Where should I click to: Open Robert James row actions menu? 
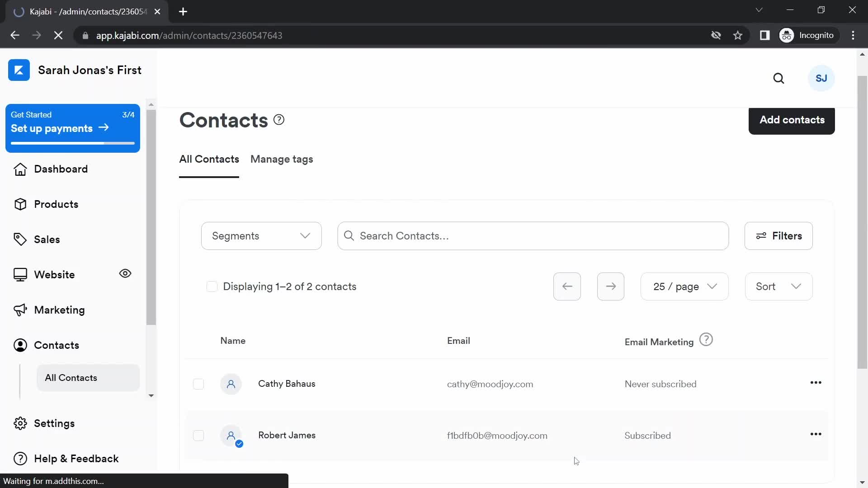816,434
